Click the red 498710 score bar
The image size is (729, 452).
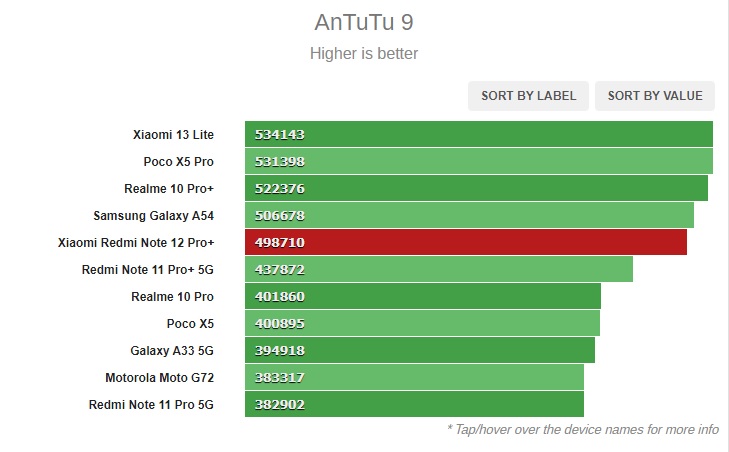(x=466, y=242)
